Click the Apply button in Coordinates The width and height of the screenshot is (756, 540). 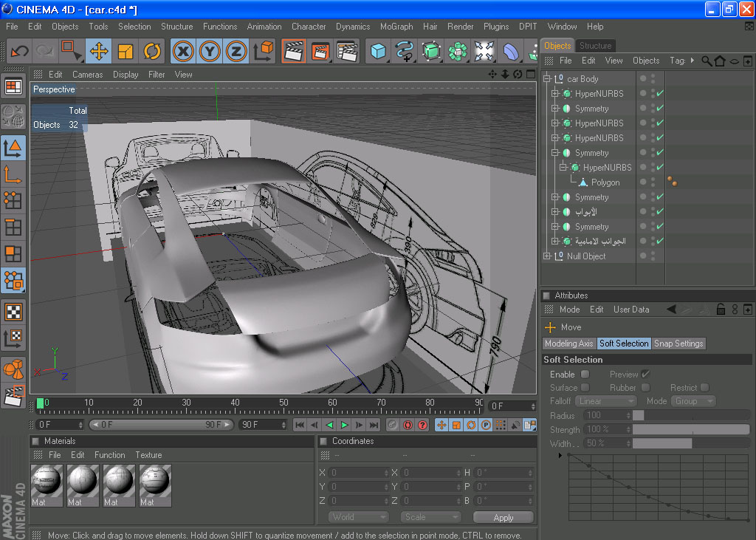[x=504, y=517]
